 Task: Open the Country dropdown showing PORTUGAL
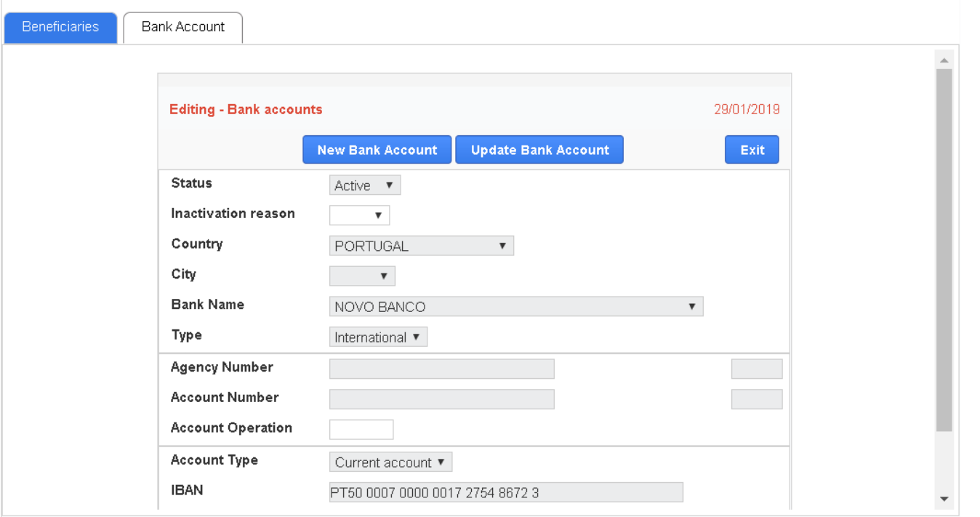coord(421,246)
